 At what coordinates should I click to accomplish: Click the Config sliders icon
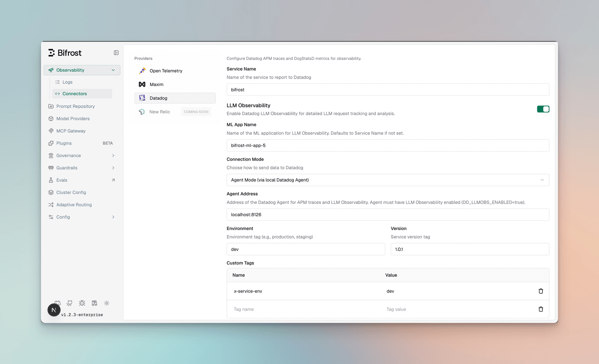51,217
